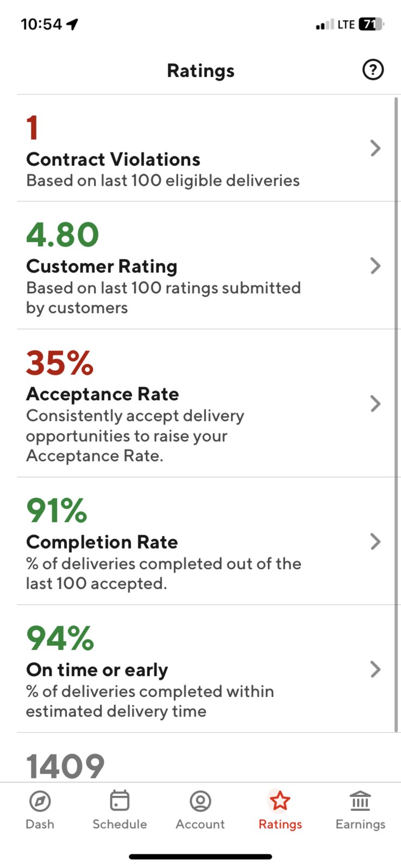This screenshot has height=868, width=401.
Task: Expand Customer Rating chevron
Action: pyautogui.click(x=375, y=266)
